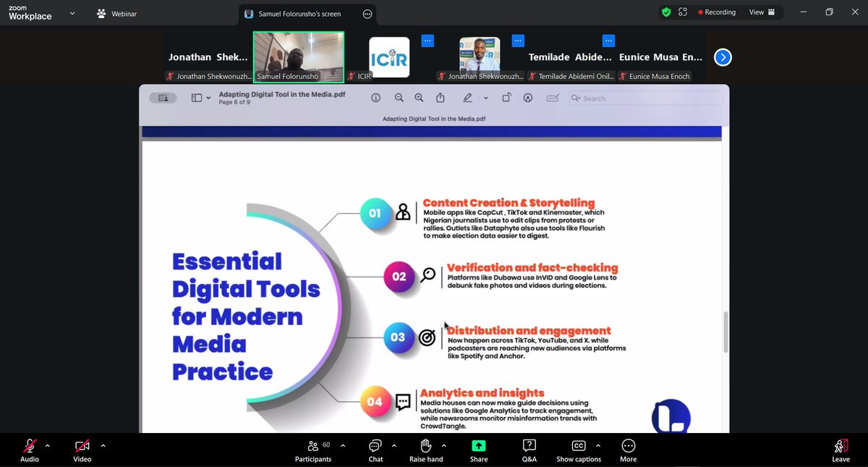Select the PDF highlight pen tool
The image size is (868, 467).
click(x=468, y=98)
